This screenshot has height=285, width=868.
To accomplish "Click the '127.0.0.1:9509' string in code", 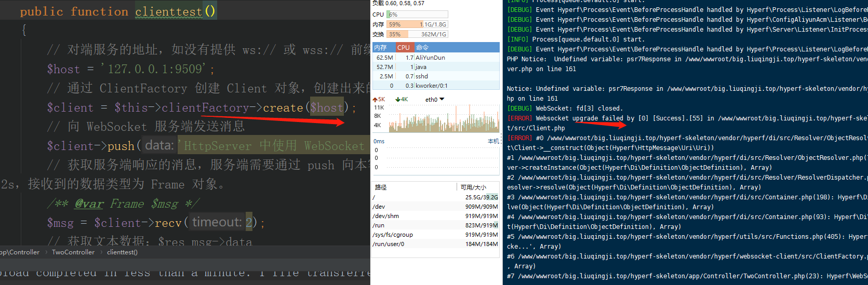I will click(157, 69).
